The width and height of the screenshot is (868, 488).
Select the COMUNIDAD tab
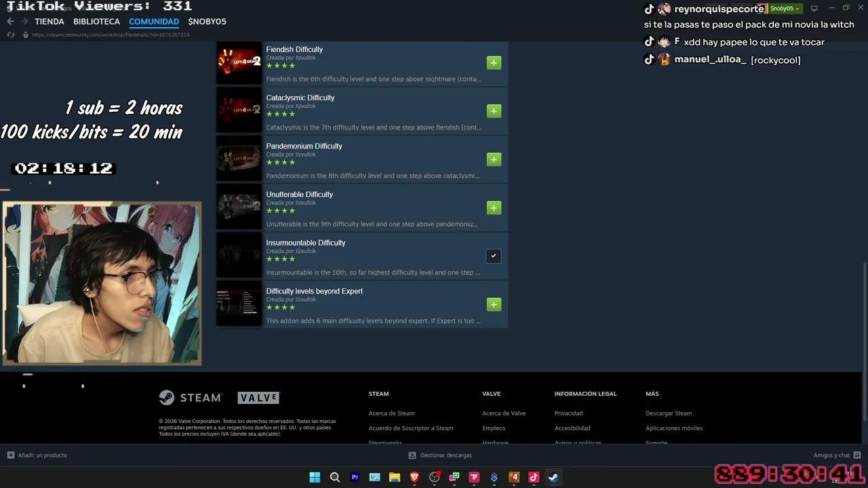tap(154, 22)
